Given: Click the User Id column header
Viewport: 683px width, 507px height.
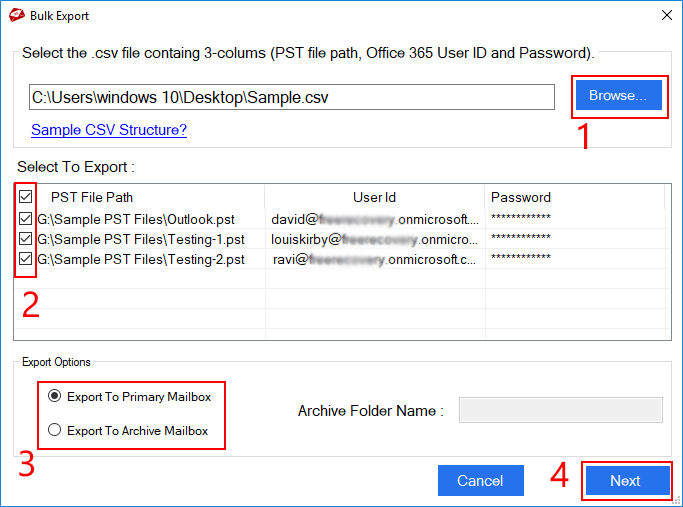Looking at the screenshot, I should click(375, 197).
